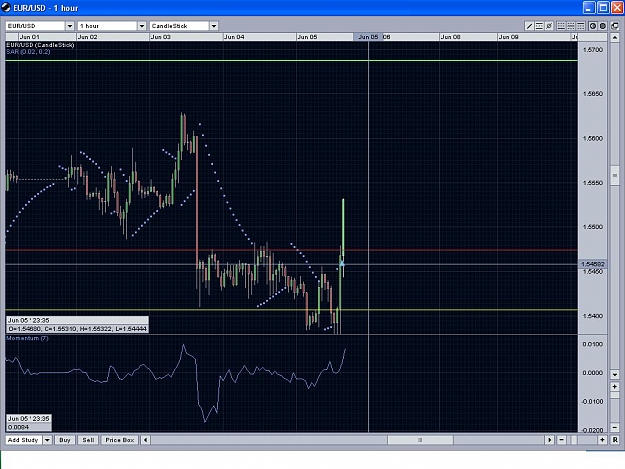This screenshot has width=625, height=469.
Task: Toggle the half-shaded circle chart option
Action: click(593, 26)
